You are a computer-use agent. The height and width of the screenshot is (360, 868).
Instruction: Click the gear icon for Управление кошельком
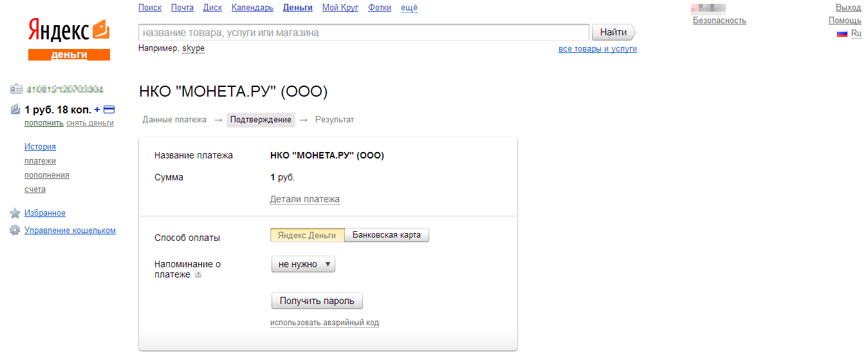(15, 231)
